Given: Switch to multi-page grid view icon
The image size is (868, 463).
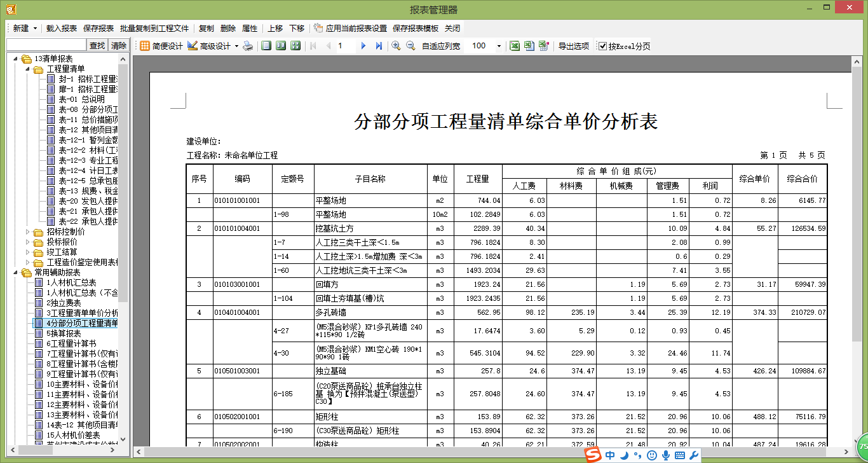Looking at the screenshot, I should (295, 46).
